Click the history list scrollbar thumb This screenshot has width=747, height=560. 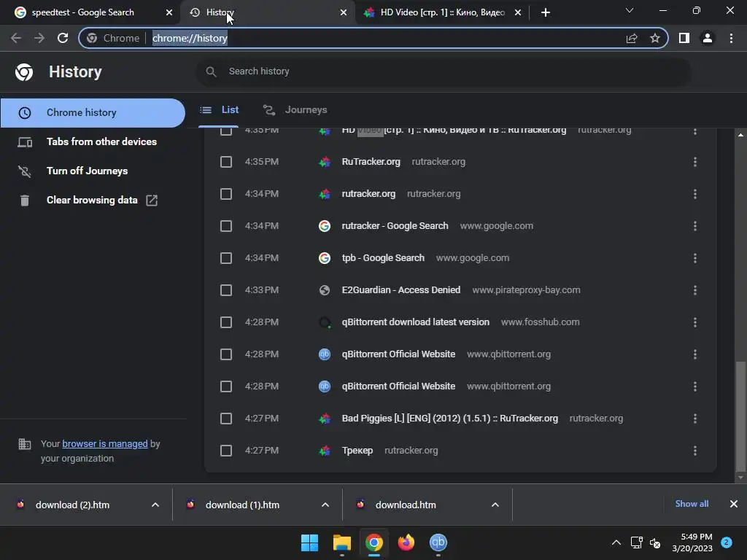coord(740,415)
